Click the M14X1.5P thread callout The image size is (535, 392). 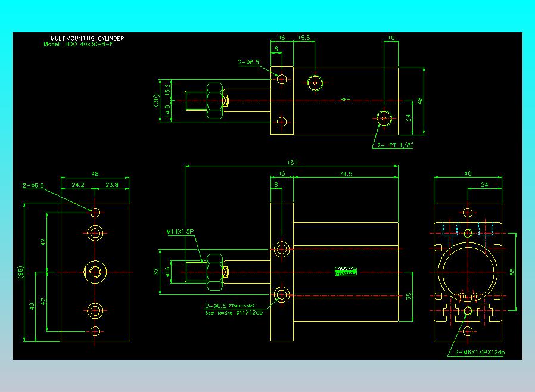(x=180, y=232)
